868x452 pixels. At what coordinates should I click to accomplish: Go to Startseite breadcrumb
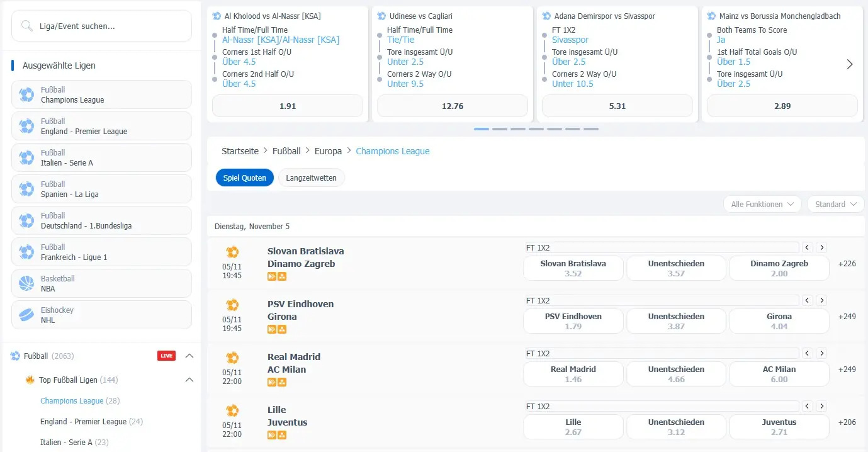(240, 151)
